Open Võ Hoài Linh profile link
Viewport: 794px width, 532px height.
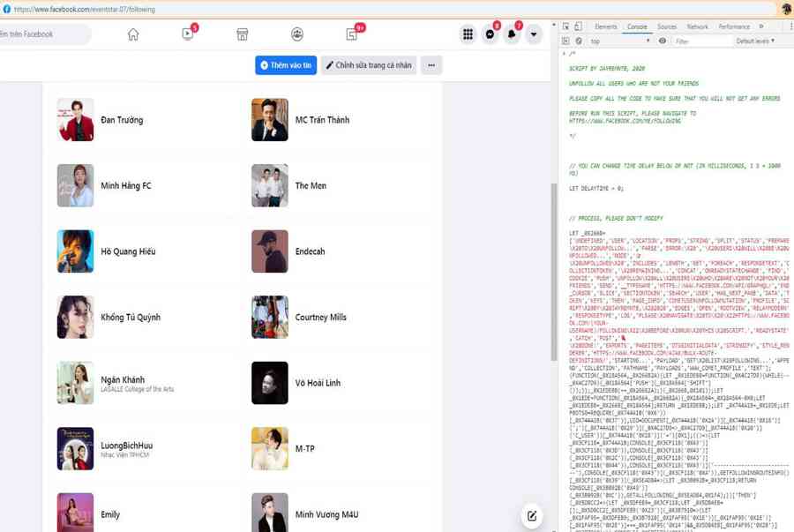(318, 383)
